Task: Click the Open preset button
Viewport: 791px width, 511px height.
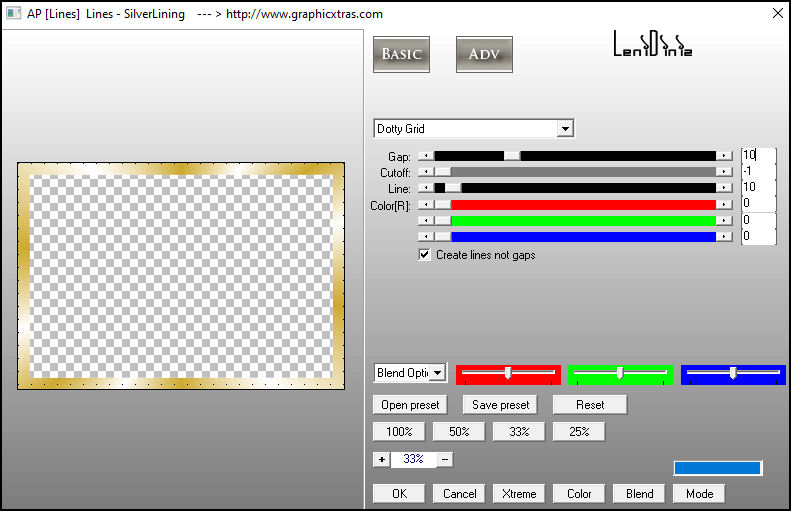Action: pos(410,405)
